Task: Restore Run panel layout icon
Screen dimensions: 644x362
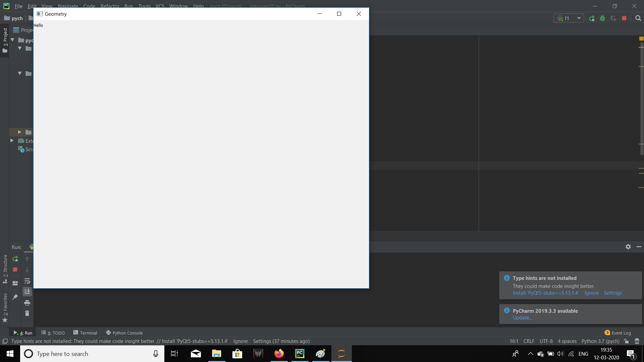Action: [15, 283]
